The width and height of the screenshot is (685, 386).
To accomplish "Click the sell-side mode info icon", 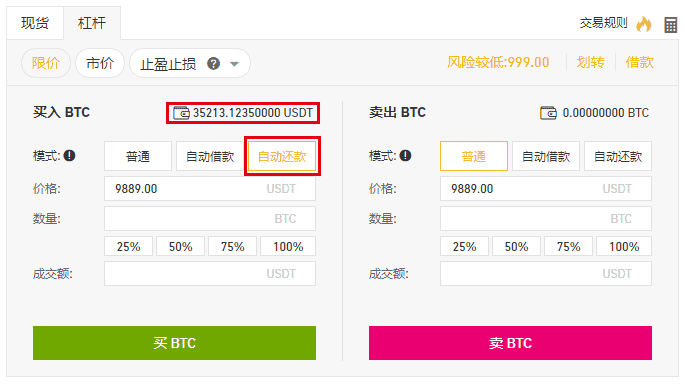I will point(405,155).
